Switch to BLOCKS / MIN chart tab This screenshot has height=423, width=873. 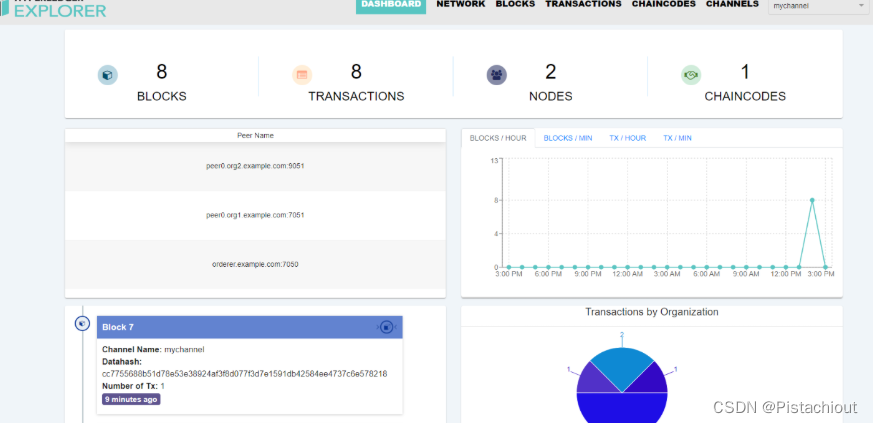568,138
